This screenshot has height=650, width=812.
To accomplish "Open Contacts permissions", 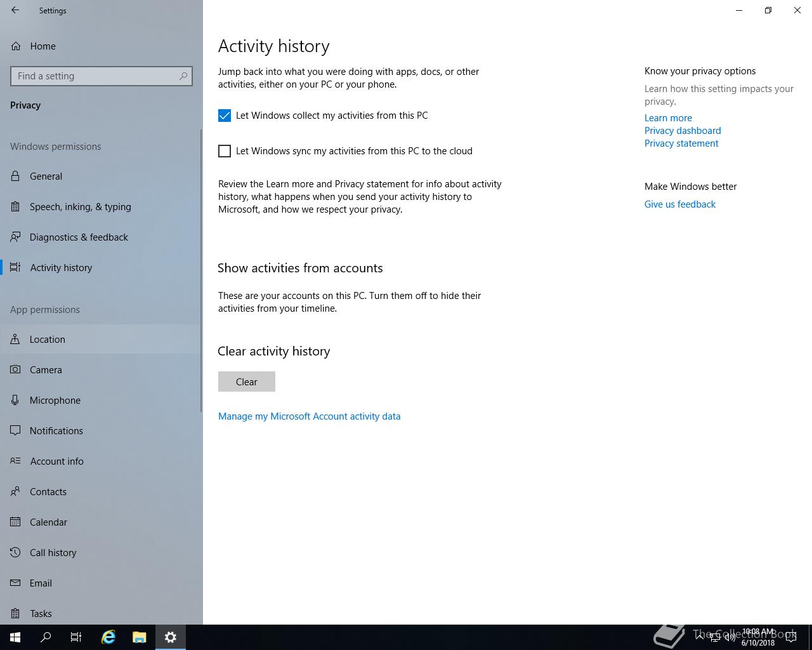I will [101, 492].
